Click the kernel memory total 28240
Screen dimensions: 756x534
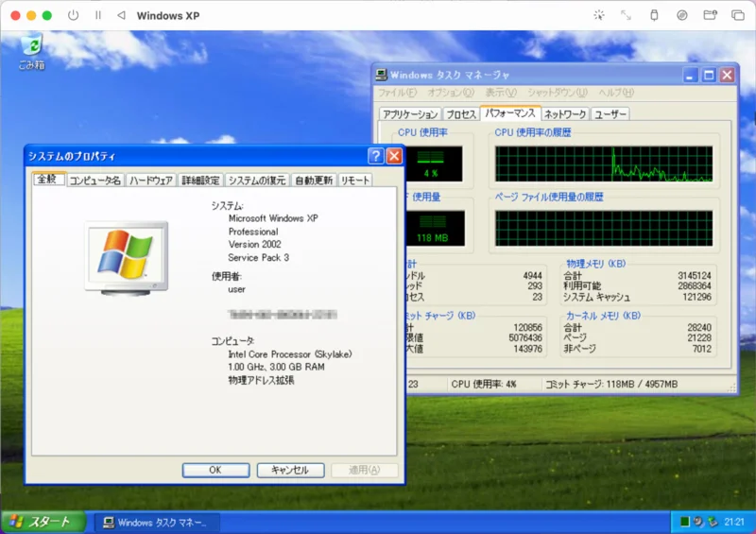(699, 328)
